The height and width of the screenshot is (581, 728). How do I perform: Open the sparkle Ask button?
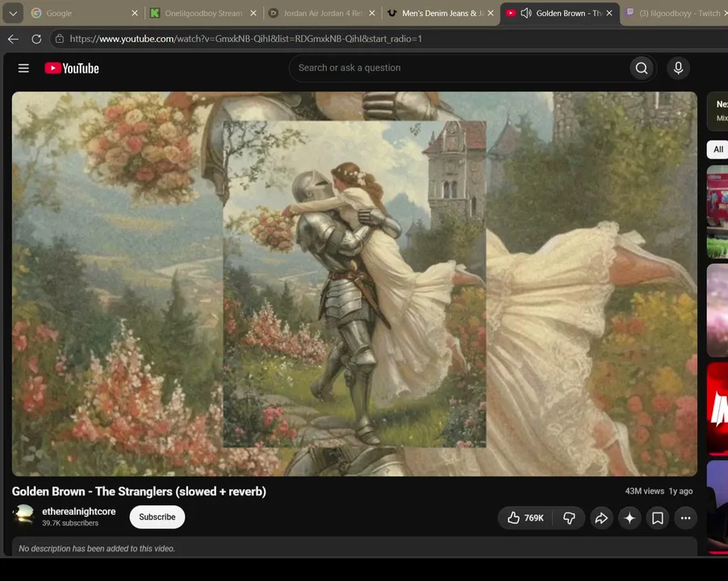630,518
